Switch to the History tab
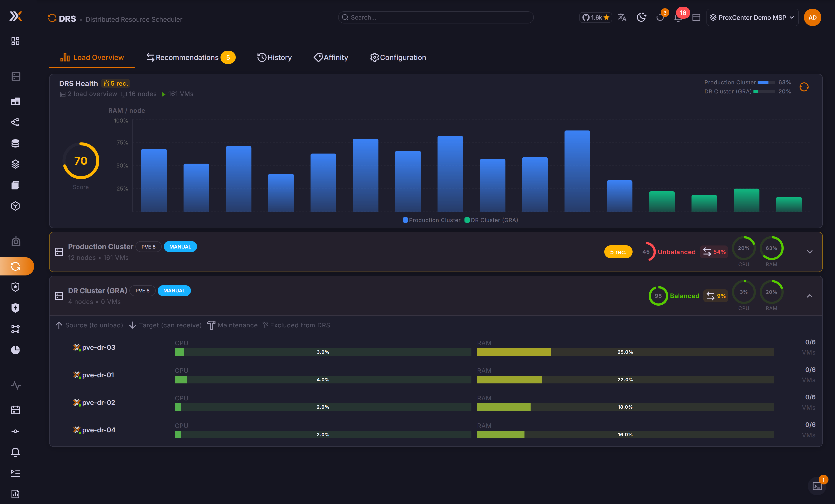This screenshot has width=835, height=504. [x=274, y=58]
